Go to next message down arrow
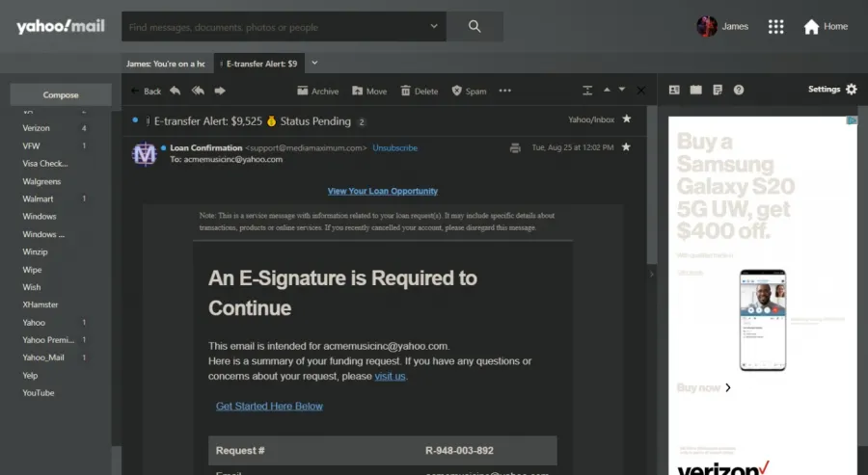Viewport: 868px width, 475px height. click(x=622, y=90)
